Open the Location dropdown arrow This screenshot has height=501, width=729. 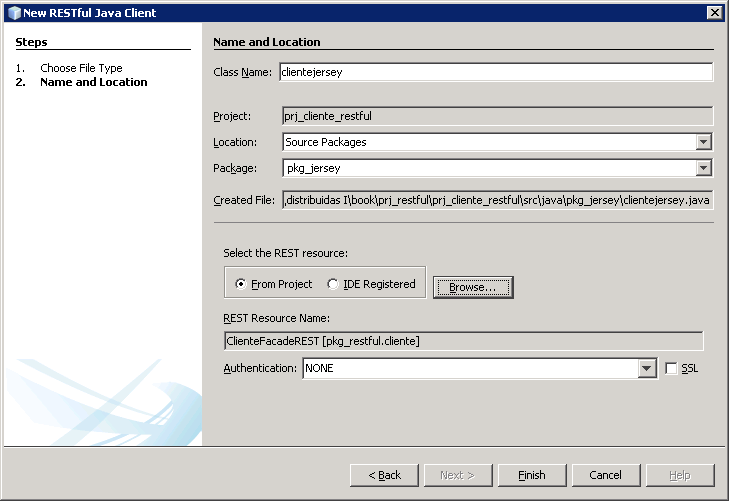704,142
